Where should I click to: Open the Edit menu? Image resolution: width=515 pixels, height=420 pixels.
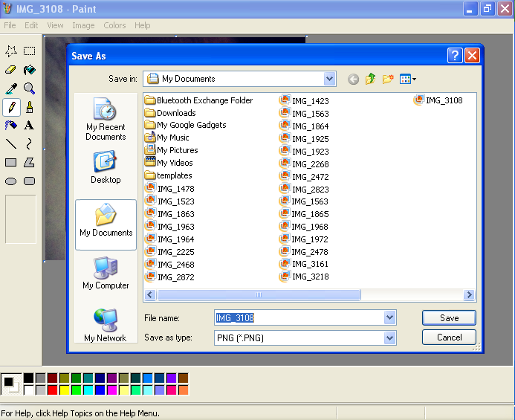(31, 25)
